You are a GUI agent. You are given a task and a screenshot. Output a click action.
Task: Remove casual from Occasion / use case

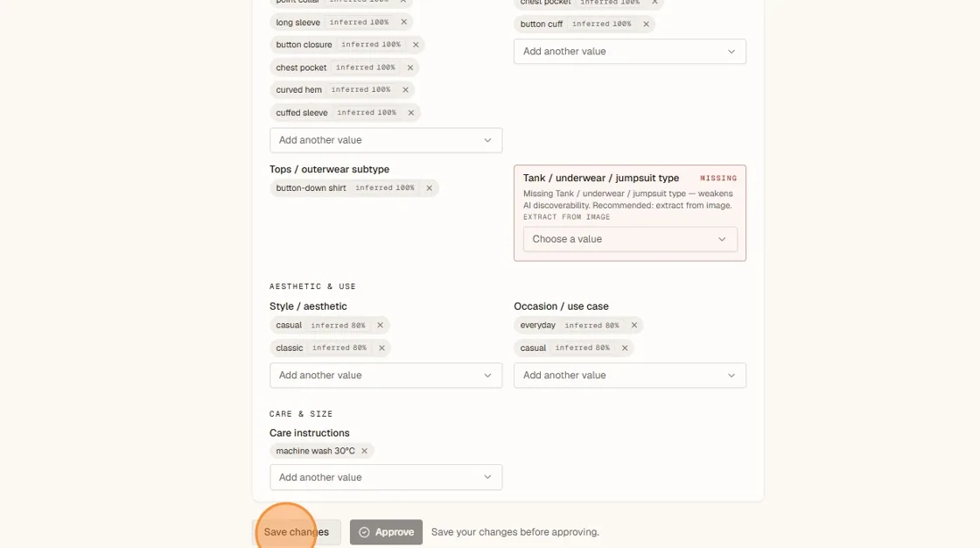625,348
